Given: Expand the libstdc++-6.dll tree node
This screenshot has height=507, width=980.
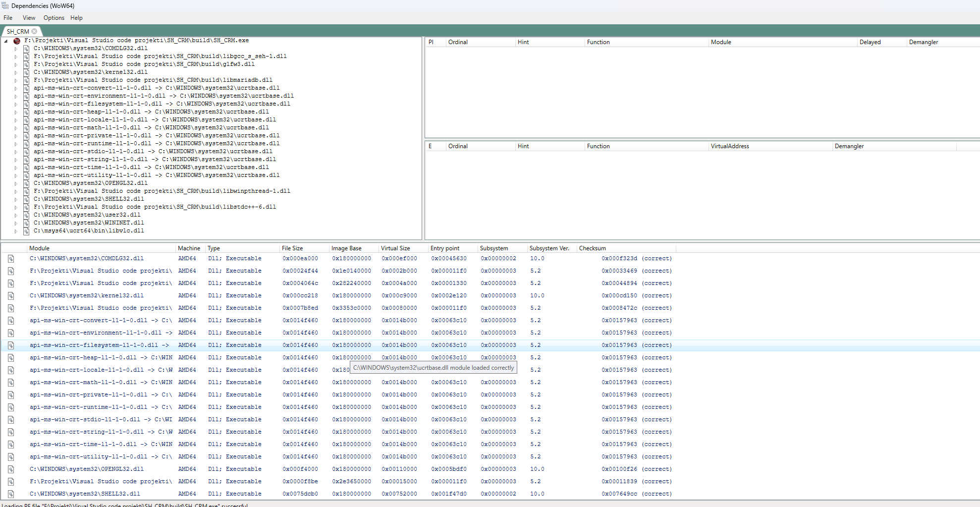Looking at the screenshot, I should pyautogui.click(x=15, y=207).
